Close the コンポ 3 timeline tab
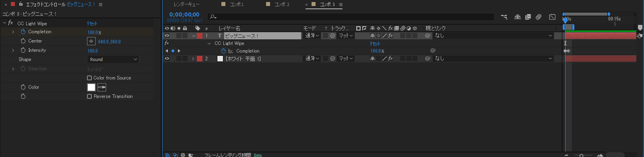 pyautogui.click(x=307, y=5)
